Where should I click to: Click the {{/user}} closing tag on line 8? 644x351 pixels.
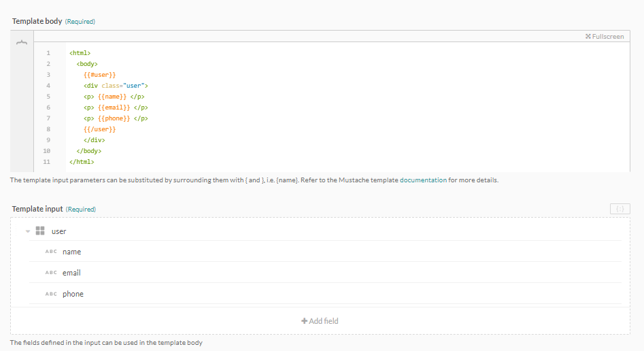[100, 129]
